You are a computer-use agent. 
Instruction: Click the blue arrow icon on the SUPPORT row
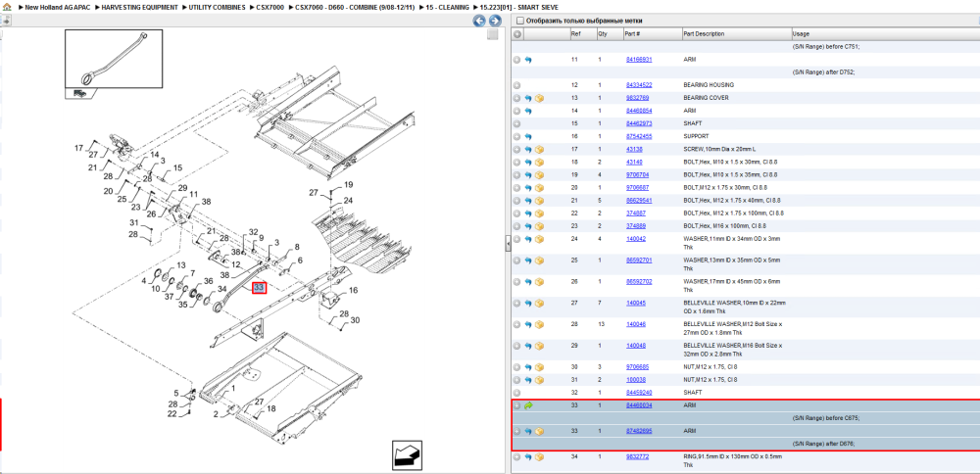[528, 136]
